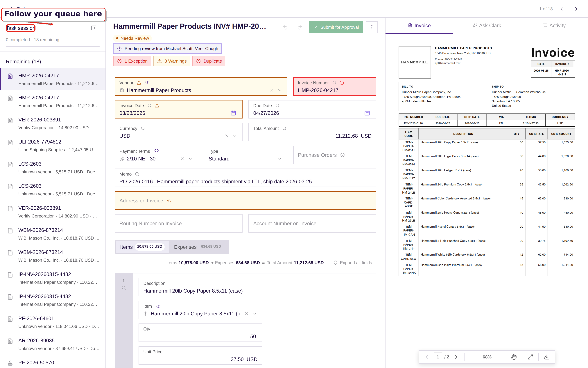Switch to the Activity tab
The image size is (588, 368).
[554, 26]
